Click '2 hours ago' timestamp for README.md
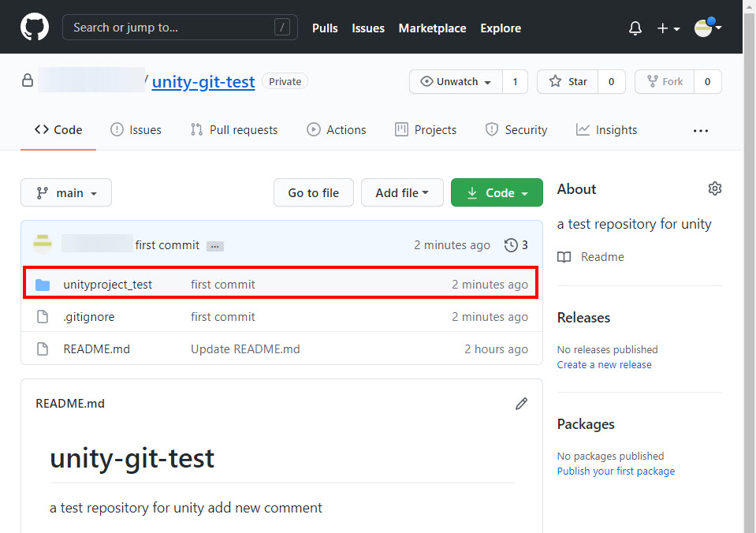 pos(496,349)
